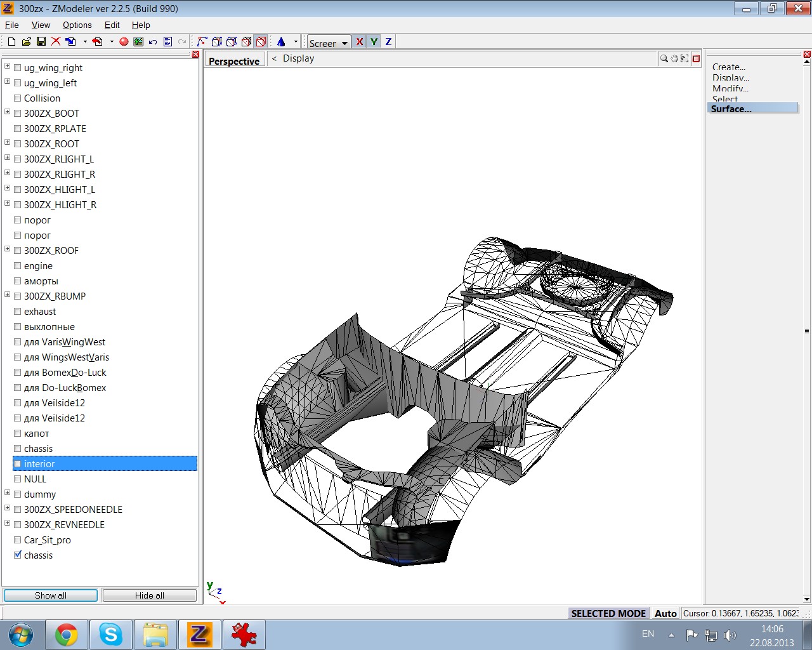Close the right commands panel
The image size is (812, 650).
pos(807,55)
